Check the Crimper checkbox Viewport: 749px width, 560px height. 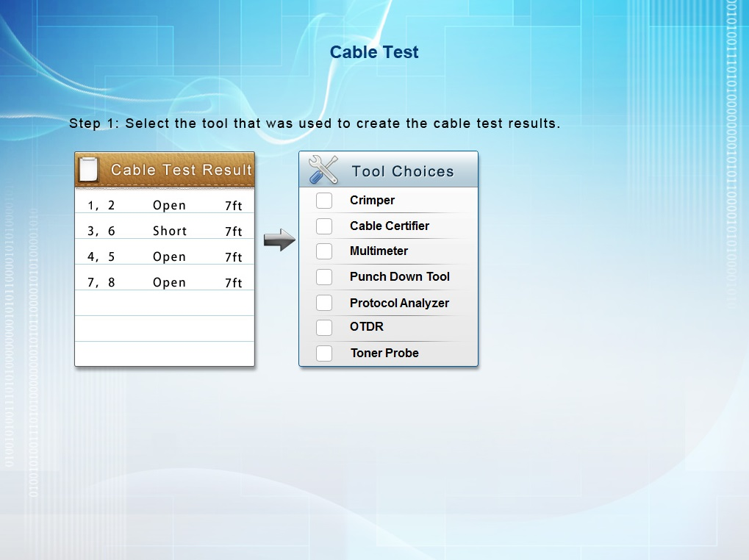coord(324,201)
